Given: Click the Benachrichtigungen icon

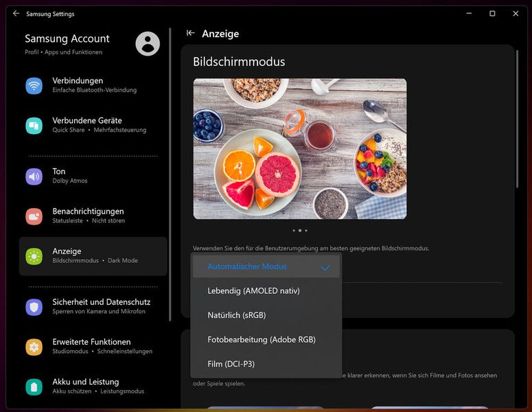Looking at the screenshot, I should 34,216.
